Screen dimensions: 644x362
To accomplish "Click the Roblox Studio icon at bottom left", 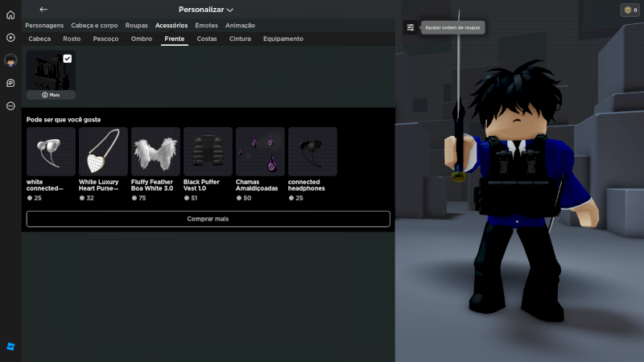I will (10, 347).
